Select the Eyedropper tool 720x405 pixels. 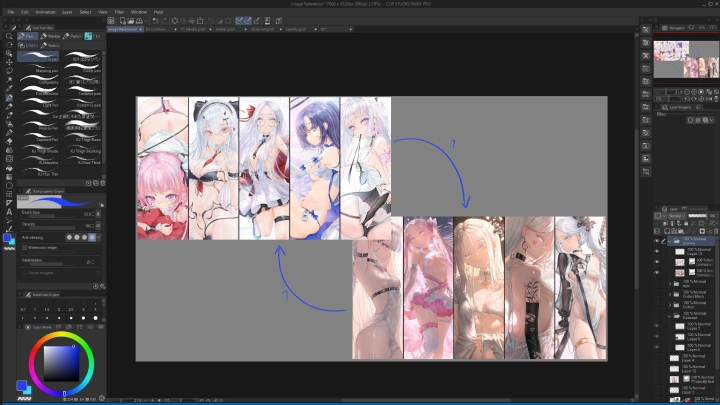(x=9, y=89)
